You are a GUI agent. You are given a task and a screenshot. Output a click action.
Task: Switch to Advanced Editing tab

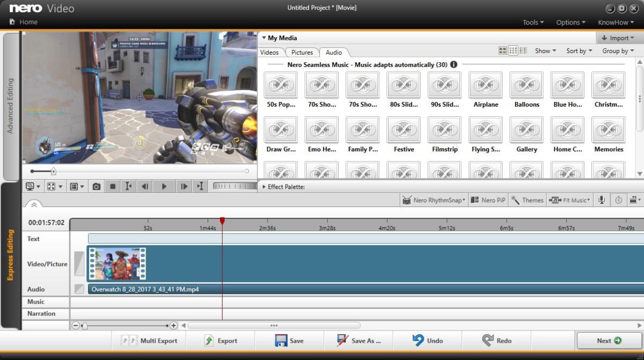[x=10, y=106]
